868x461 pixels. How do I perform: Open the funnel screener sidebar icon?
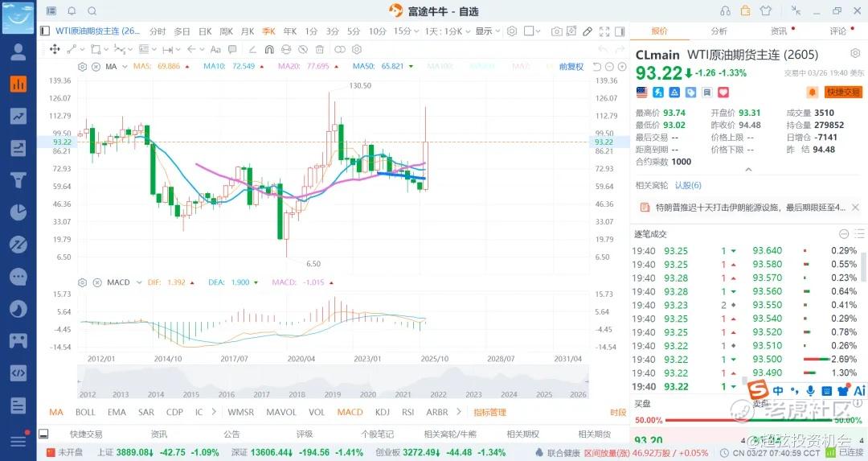18,180
